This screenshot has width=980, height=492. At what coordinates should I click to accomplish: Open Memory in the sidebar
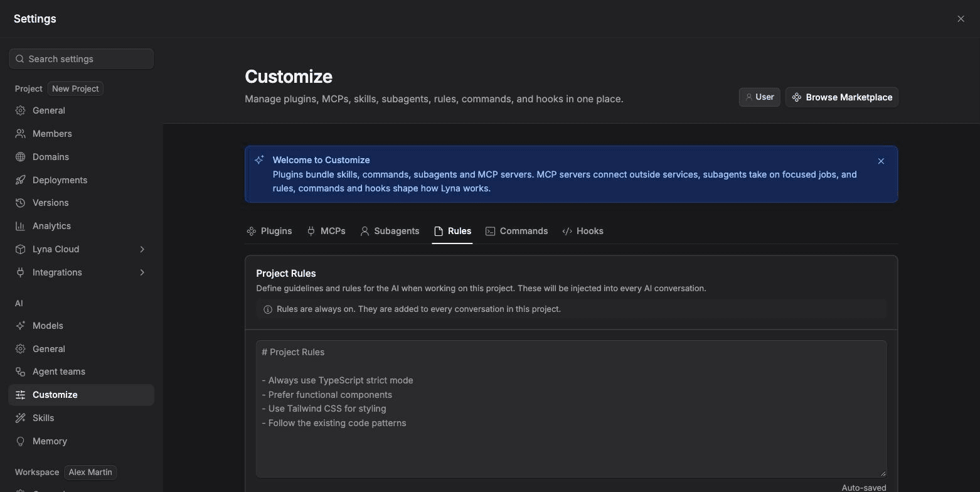coord(81,441)
